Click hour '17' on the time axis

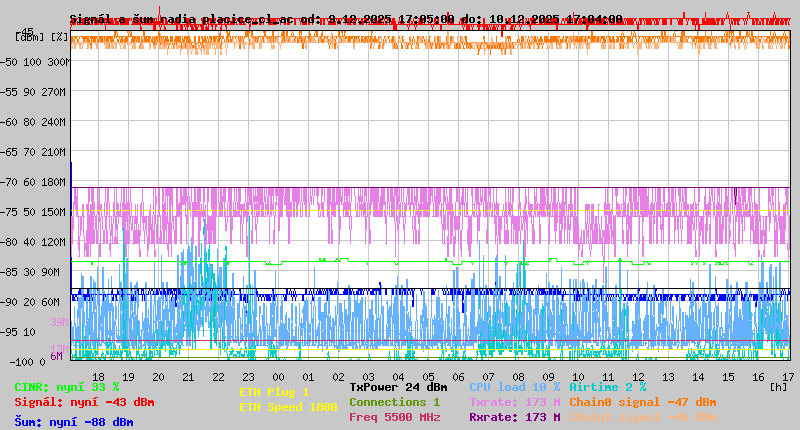788,377
